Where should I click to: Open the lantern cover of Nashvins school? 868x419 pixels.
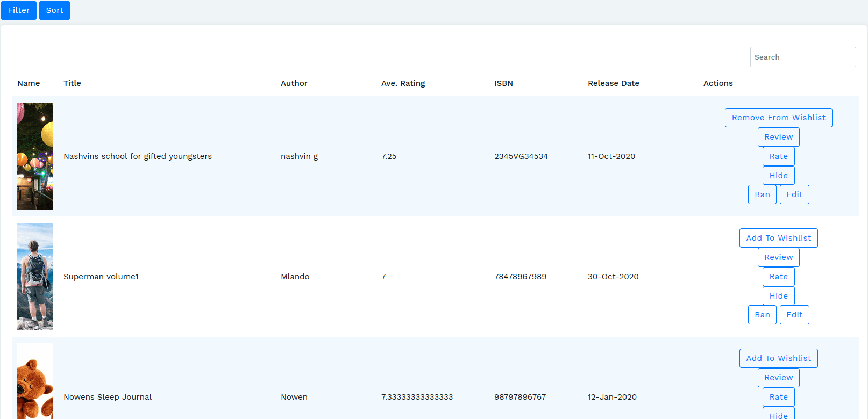(x=35, y=156)
